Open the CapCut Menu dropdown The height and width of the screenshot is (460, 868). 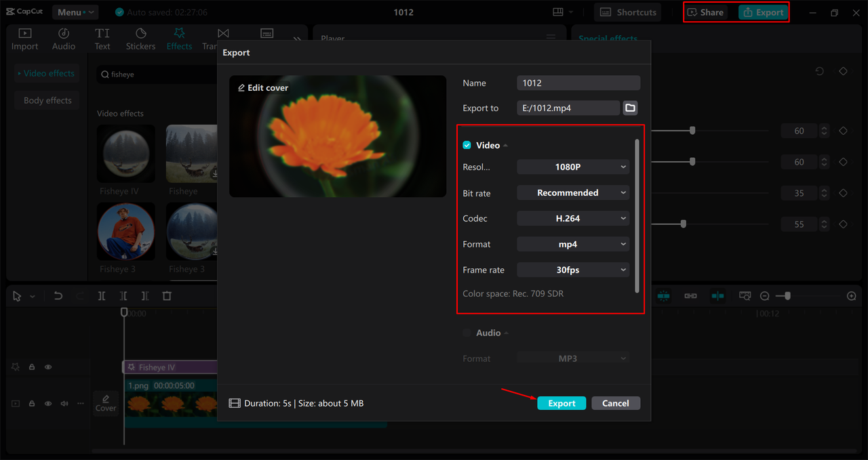click(75, 12)
